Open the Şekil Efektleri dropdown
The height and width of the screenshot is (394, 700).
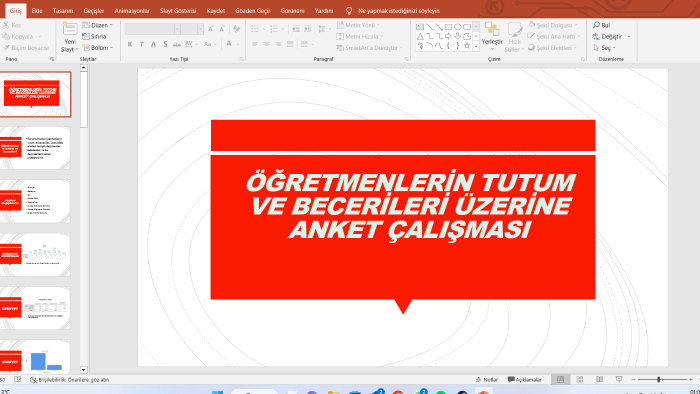click(x=553, y=48)
